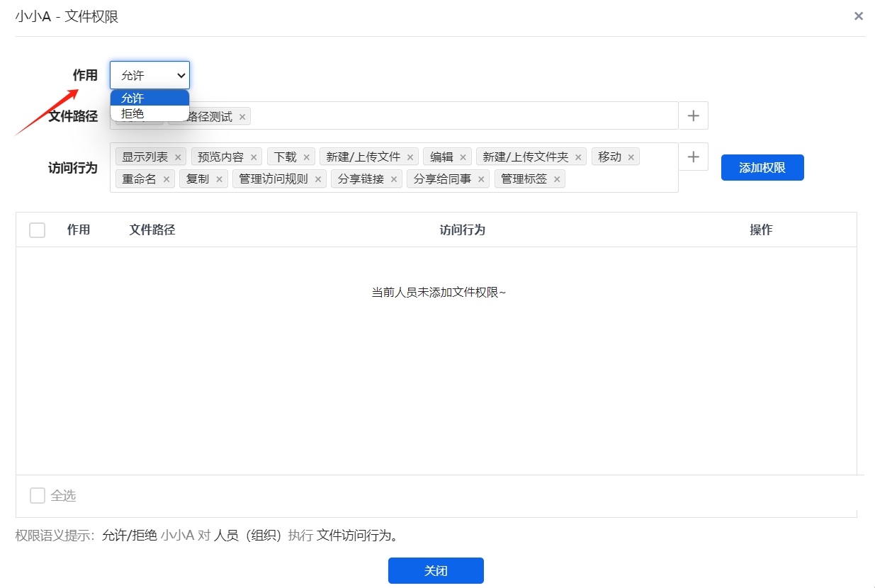The image size is (875, 588).
Task: Remove the 编辑 tag
Action: click(463, 157)
